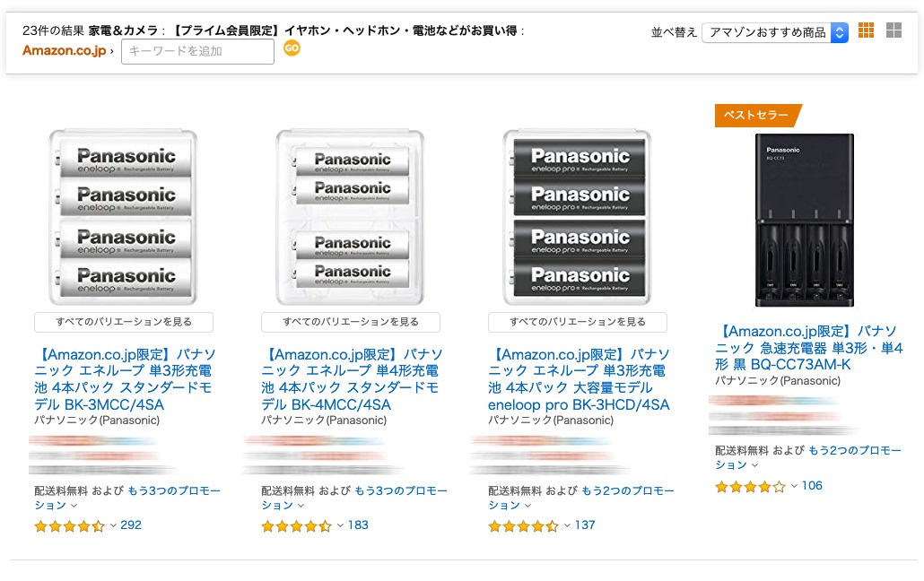The width and height of the screenshot is (924, 581).
Task: View all variations for eneloop pro battery
Action: pos(578,322)
